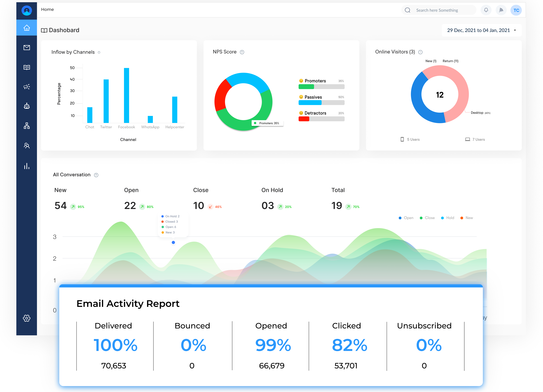This screenshot has width=543, height=392.
Task: Open the settings gear in sidebar
Action: pos(27,318)
